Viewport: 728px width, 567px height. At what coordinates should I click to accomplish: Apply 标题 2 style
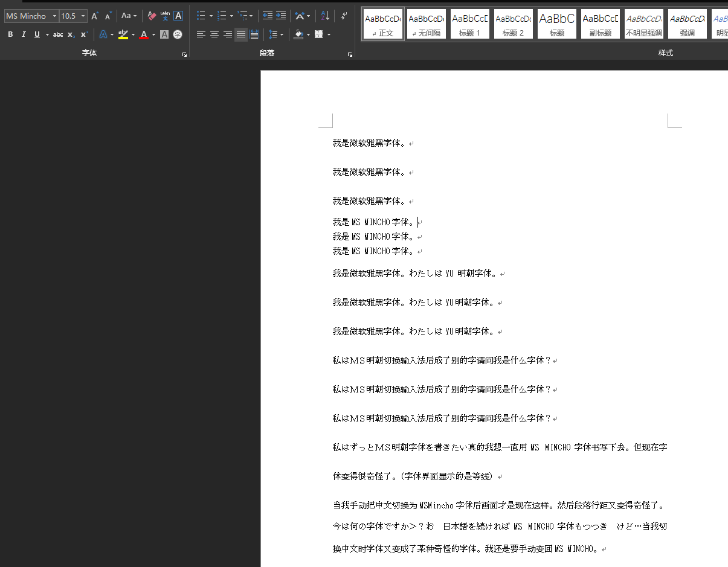[x=514, y=24]
